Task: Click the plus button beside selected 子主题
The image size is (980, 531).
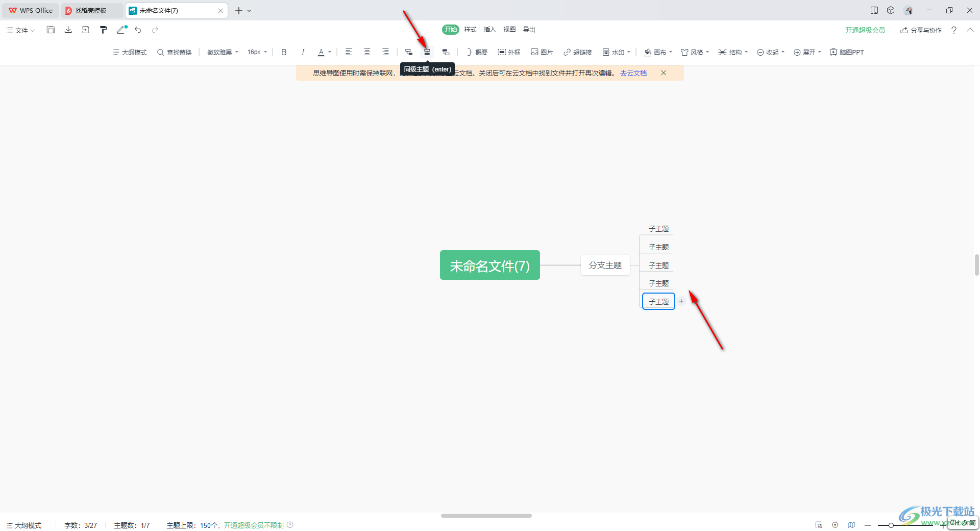Action: click(681, 301)
